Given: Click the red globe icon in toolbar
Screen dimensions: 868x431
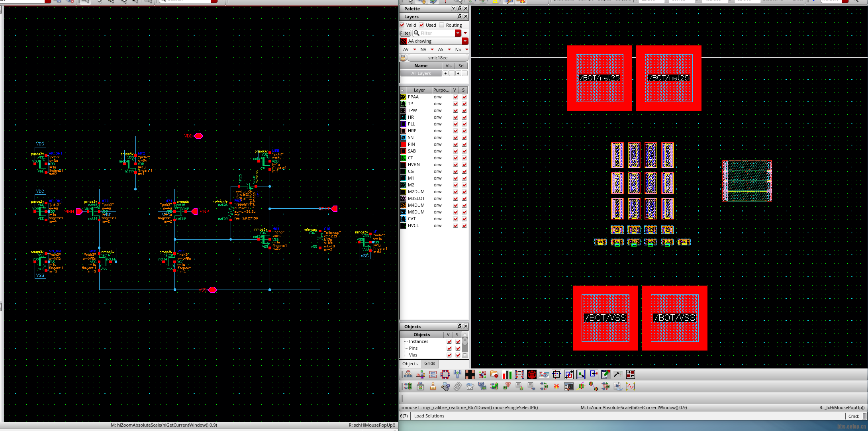Looking at the screenshot, I should (x=531, y=374).
